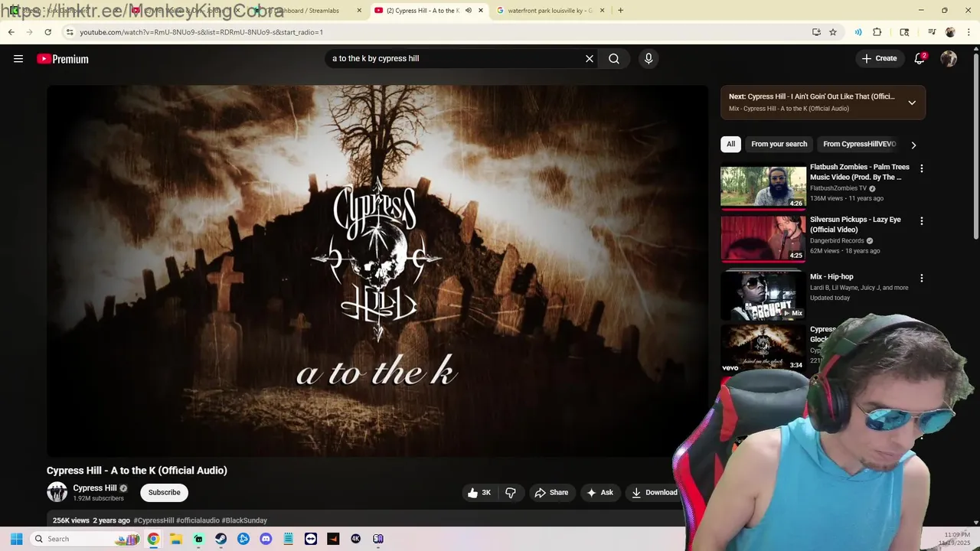Close the Cypress Hill tab
Screen dimensions: 980x551
[481, 11]
